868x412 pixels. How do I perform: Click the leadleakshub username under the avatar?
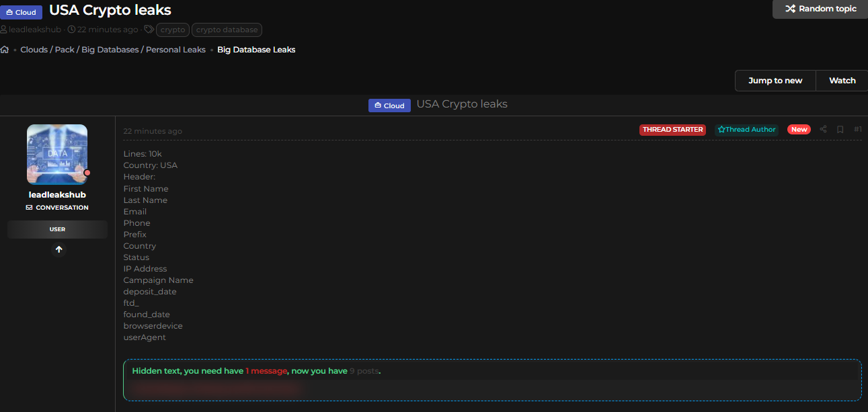click(57, 195)
